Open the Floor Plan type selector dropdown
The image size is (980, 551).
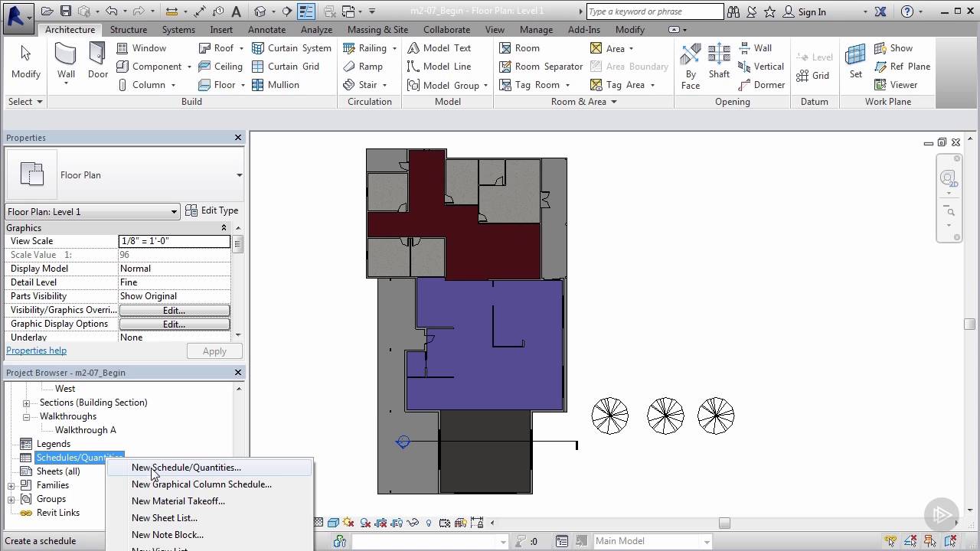pyautogui.click(x=239, y=175)
